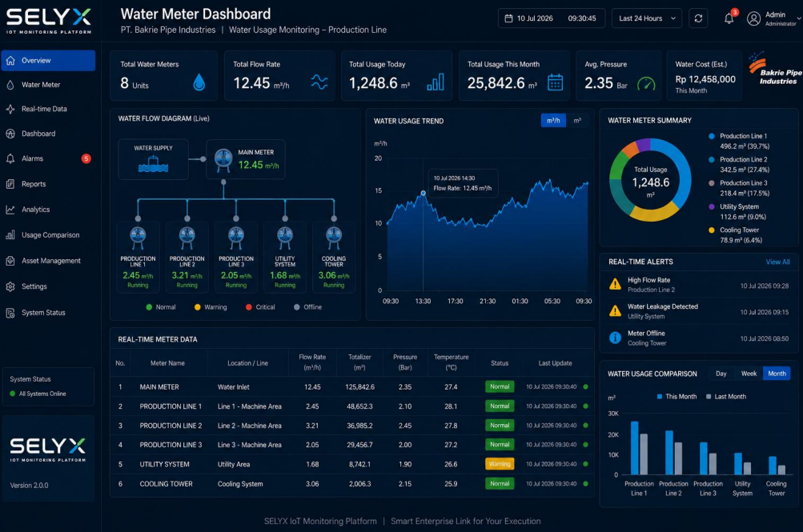Open the Overview sidebar item
The width and height of the screenshot is (803, 532).
(x=48, y=60)
